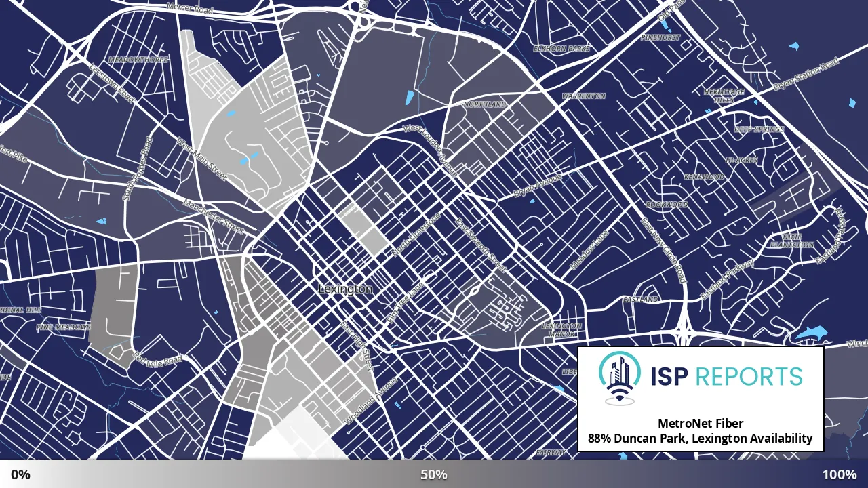Click the Mercer Road label
The width and height of the screenshot is (868, 488).
point(190,8)
